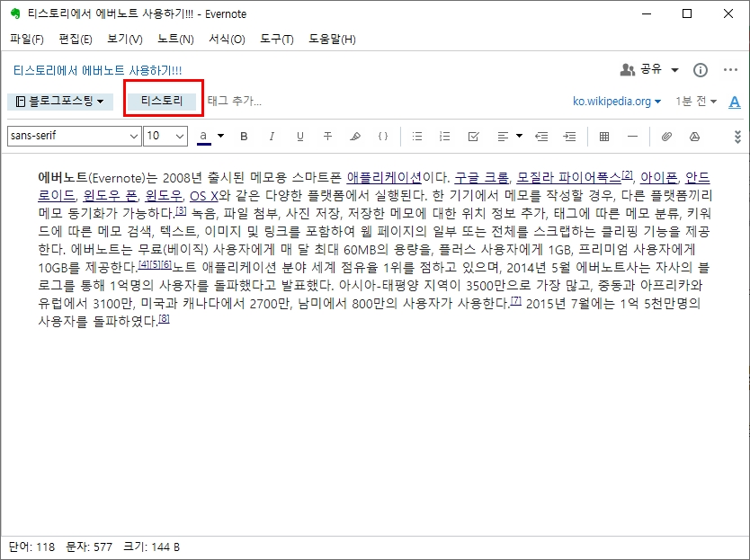Open the 파일(F) menu

click(x=27, y=40)
